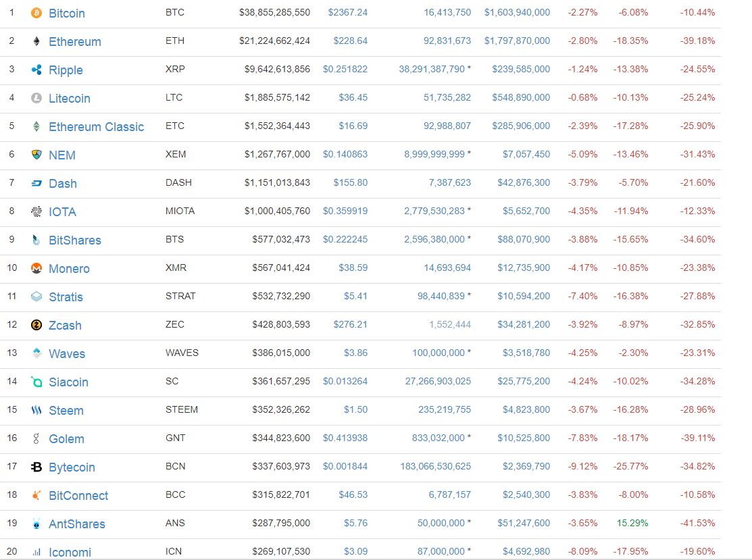Click Ethereum volume $1,797,870,000
This screenshot has height=560, width=752.
[x=517, y=41]
